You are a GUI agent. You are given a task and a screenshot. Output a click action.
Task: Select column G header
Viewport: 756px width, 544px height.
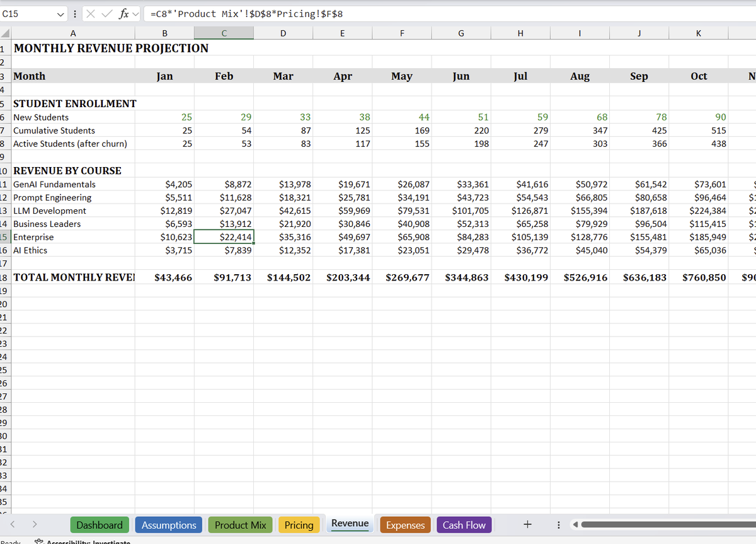[x=461, y=34]
